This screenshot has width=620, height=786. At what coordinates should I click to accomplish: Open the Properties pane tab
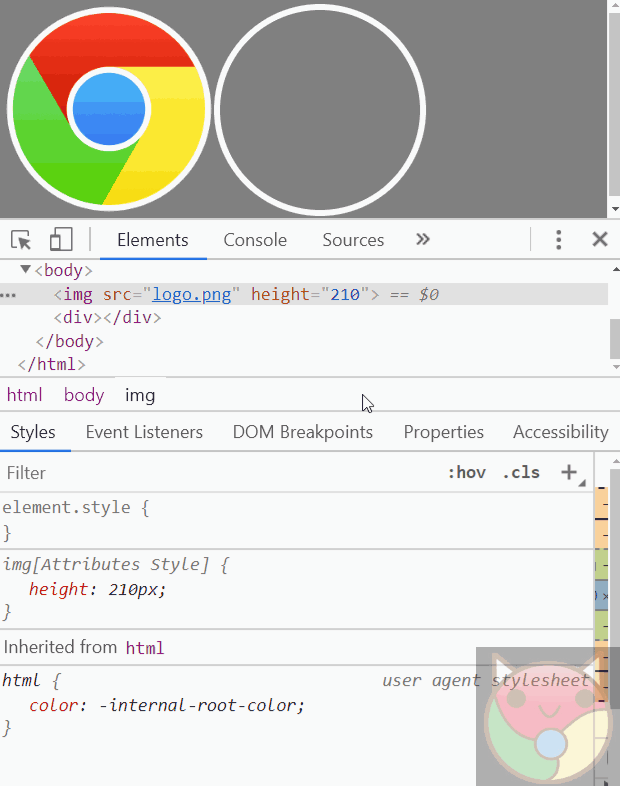tap(444, 432)
